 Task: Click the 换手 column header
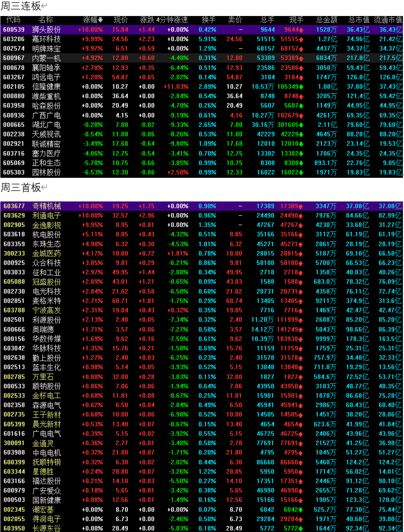point(208,20)
